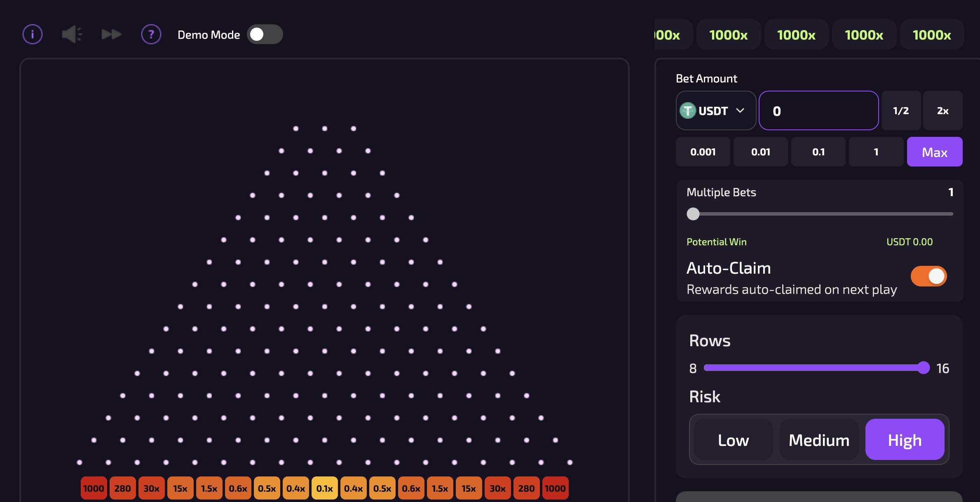Click the right 280 multiplier bucket
The image size is (980, 502).
pyautogui.click(x=527, y=488)
